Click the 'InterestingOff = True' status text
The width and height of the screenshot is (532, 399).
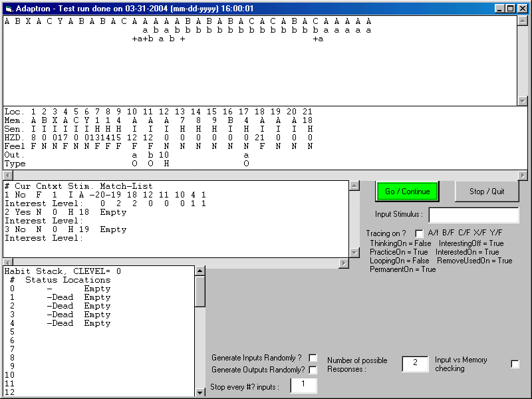tap(471, 243)
